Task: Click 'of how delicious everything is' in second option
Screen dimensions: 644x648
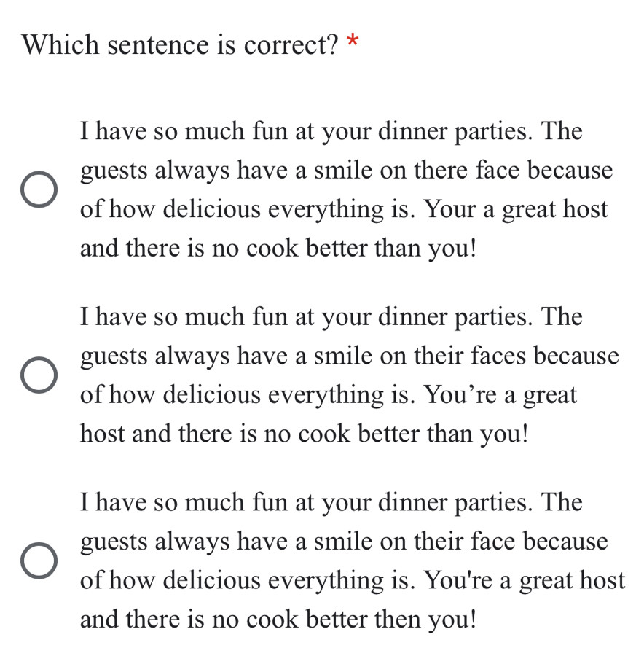Action: coord(246,395)
